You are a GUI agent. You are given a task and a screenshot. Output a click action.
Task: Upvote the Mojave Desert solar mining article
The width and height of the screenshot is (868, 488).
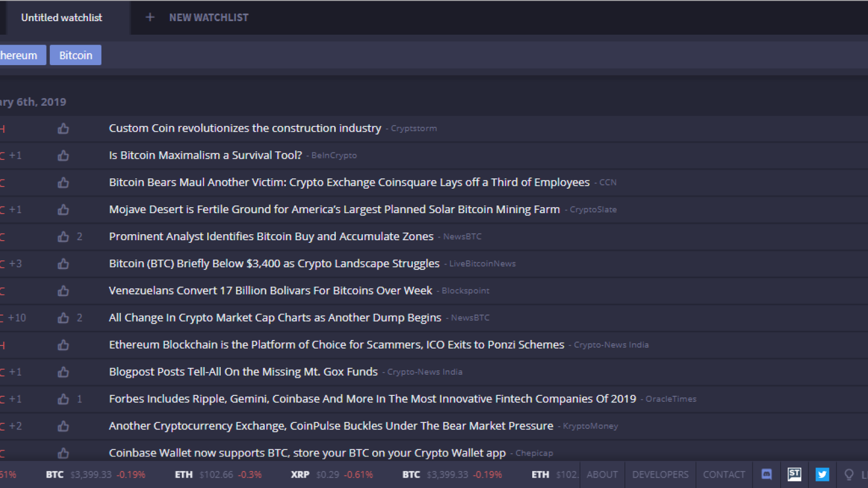coord(63,210)
